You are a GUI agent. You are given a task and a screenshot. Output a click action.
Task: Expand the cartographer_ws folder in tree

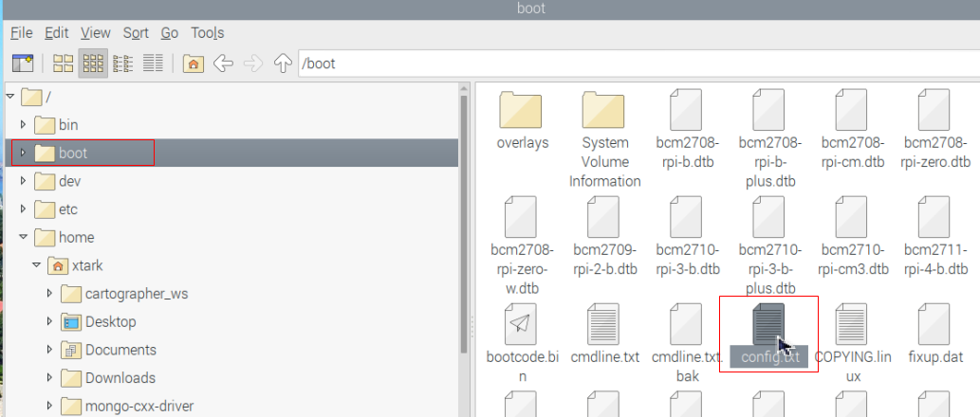point(50,294)
